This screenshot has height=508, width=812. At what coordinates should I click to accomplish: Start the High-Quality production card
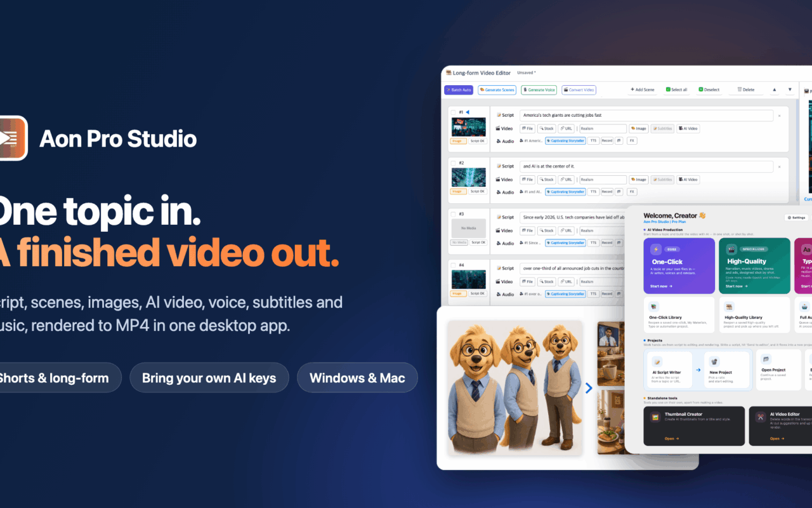(755, 266)
